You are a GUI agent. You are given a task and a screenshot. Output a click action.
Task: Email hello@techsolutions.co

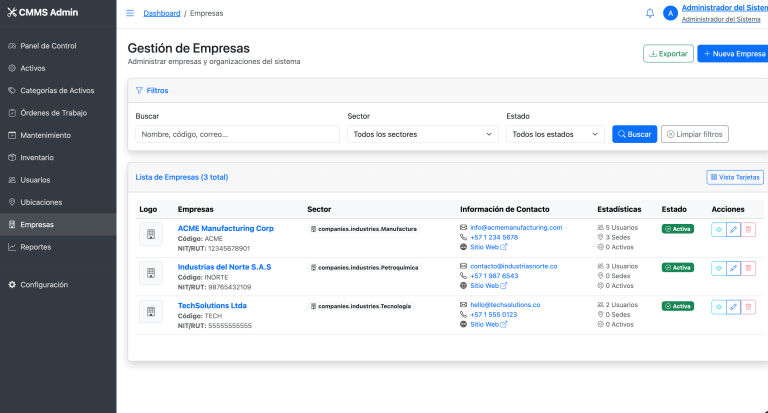(x=505, y=305)
